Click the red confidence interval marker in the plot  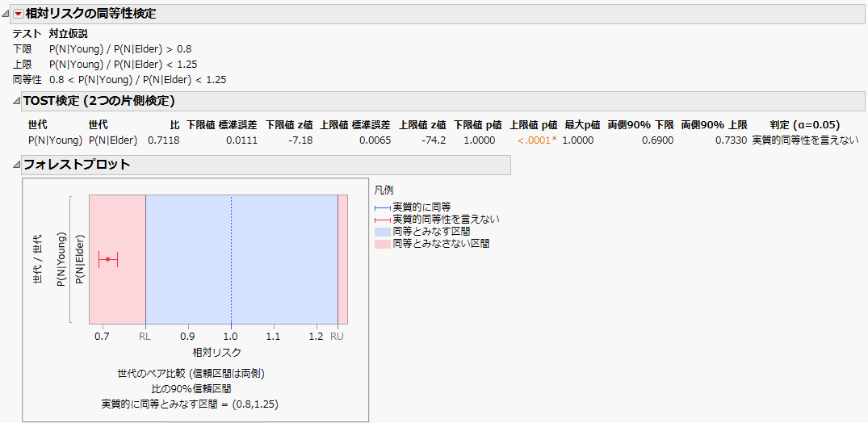(108, 259)
